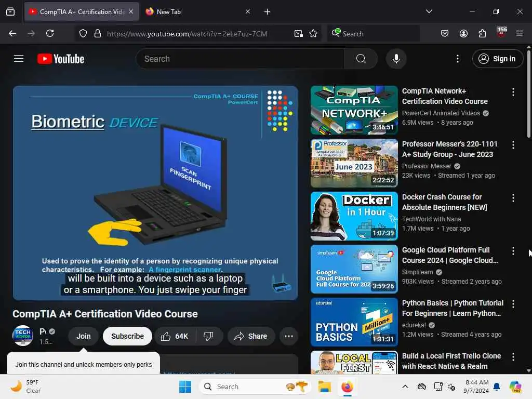Open CompTIA Network+ video thumbnail
The width and height of the screenshot is (532, 399).
(354, 110)
